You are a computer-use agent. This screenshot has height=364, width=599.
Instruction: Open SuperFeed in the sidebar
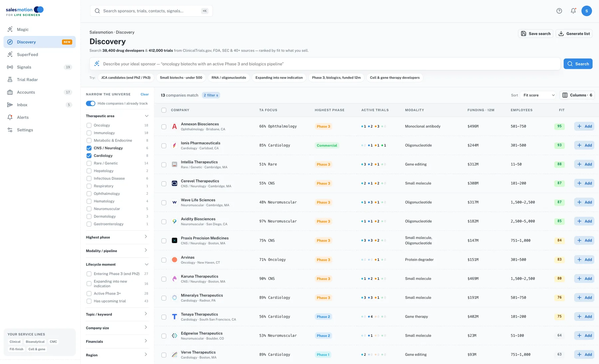40,55
